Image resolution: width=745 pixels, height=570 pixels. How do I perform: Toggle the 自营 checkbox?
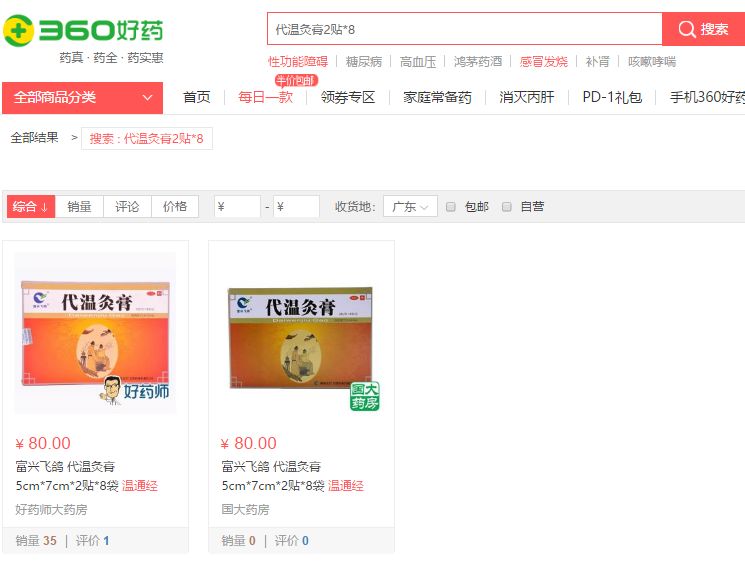click(506, 207)
